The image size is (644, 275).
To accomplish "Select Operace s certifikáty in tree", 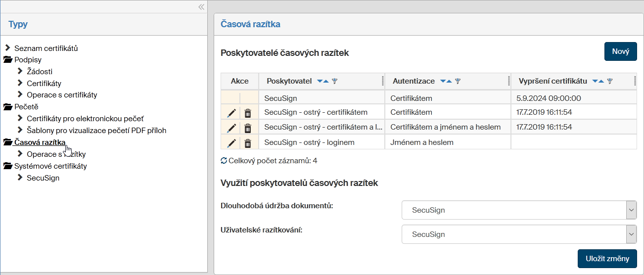I will tap(62, 95).
